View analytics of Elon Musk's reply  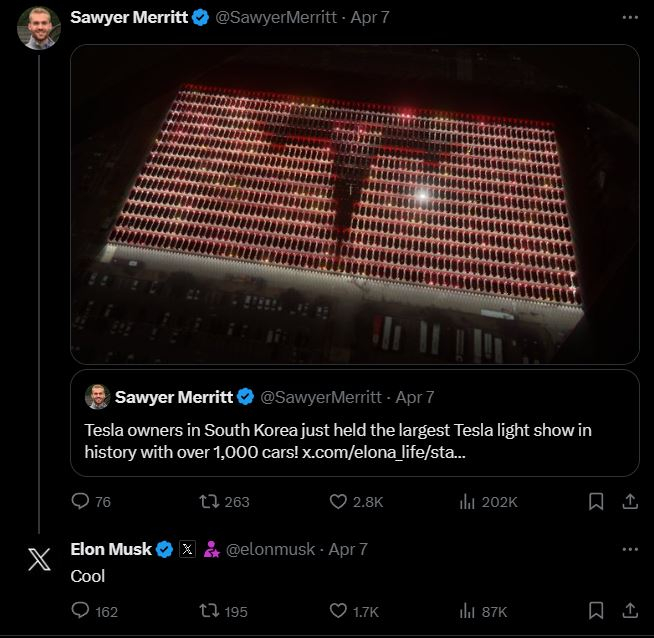pyautogui.click(x=467, y=611)
